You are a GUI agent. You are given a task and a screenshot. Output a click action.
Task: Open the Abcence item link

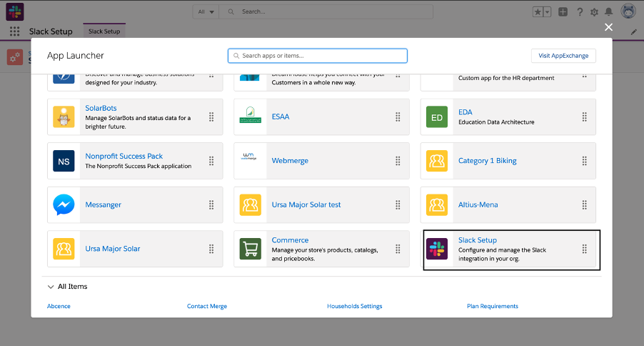click(59, 306)
